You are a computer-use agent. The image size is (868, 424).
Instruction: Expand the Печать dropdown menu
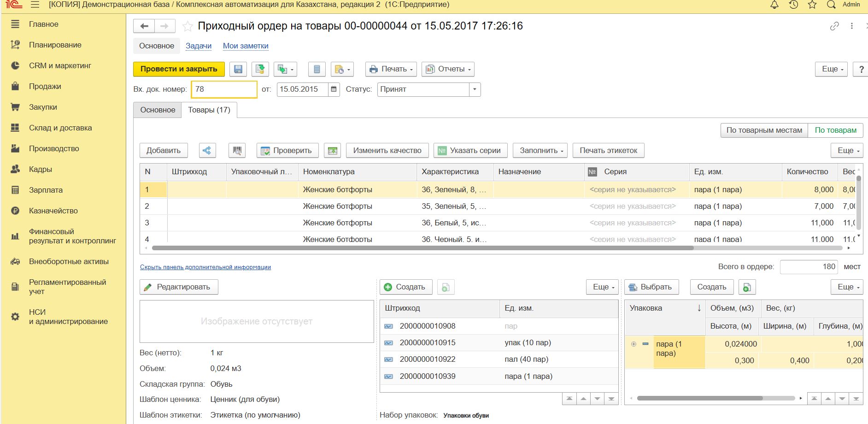(391, 69)
